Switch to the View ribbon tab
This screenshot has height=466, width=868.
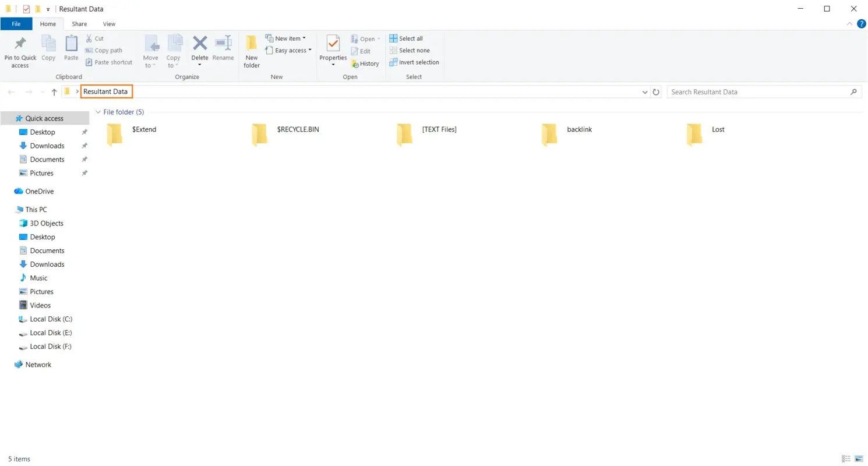click(x=108, y=24)
